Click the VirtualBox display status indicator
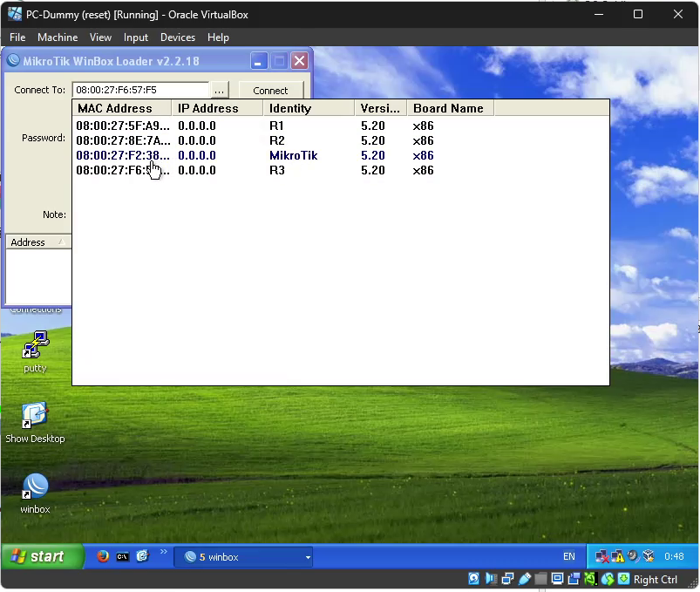Image resolution: width=700 pixels, height=592 pixels. point(557,579)
